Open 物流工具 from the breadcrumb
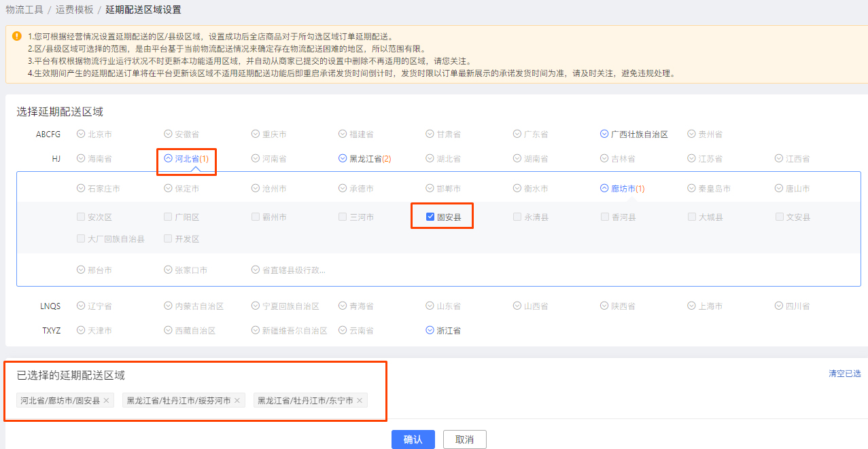Viewport: 868px width, 449px height. coord(23,10)
